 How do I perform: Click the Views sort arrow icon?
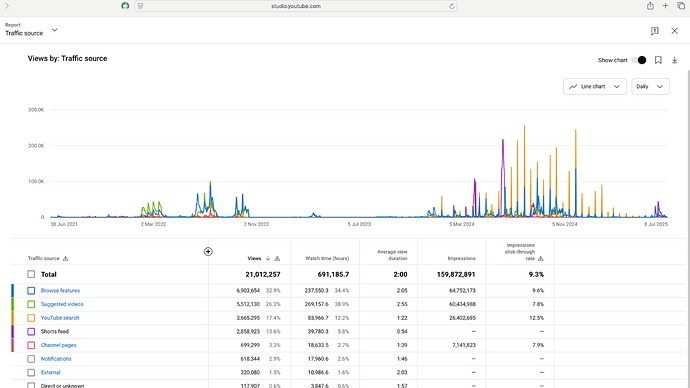click(268, 258)
